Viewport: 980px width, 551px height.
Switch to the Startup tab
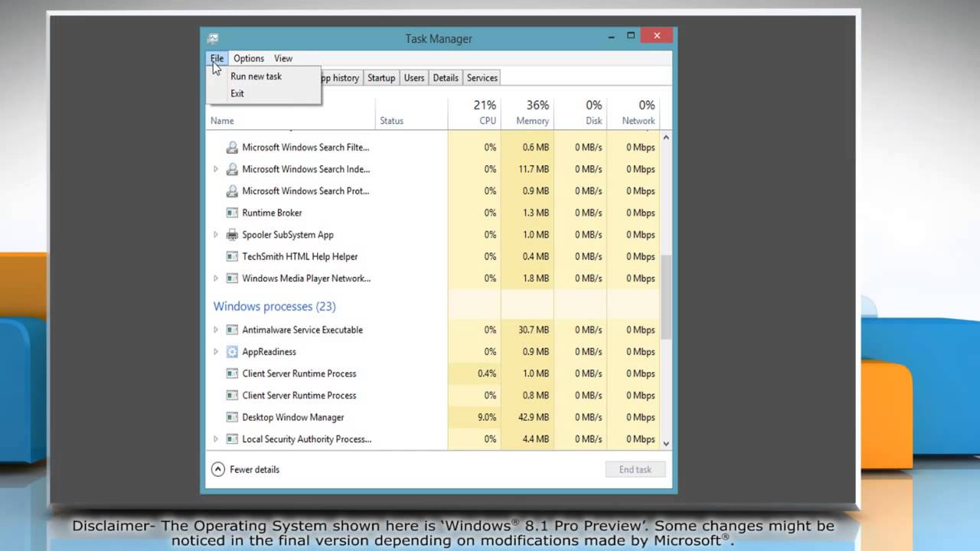tap(381, 78)
